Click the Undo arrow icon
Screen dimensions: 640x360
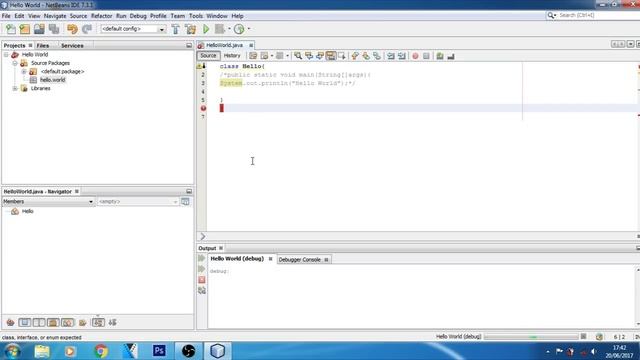pyautogui.click(x=72, y=29)
